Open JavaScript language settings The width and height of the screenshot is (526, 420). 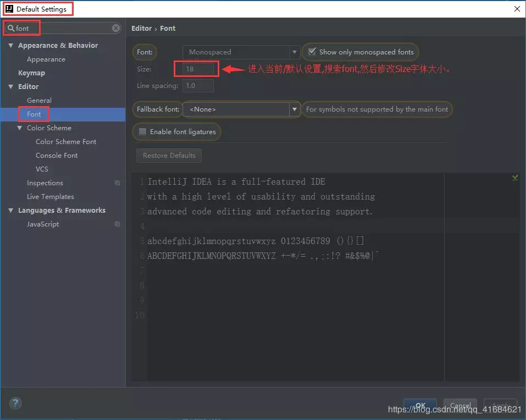43,224
